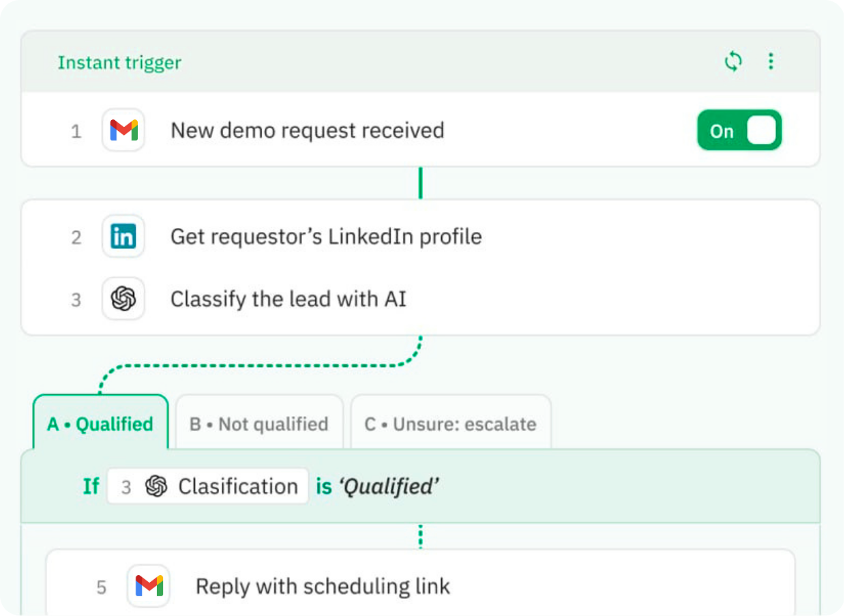Click the refresh sync icon in trigger header
845x616 pixels.
[x=733, y=62]
